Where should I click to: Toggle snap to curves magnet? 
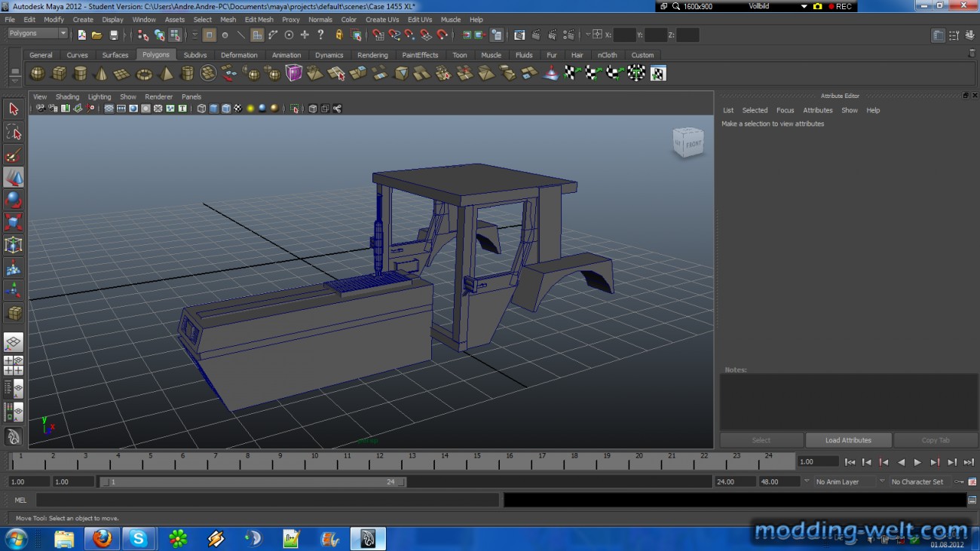394,35
